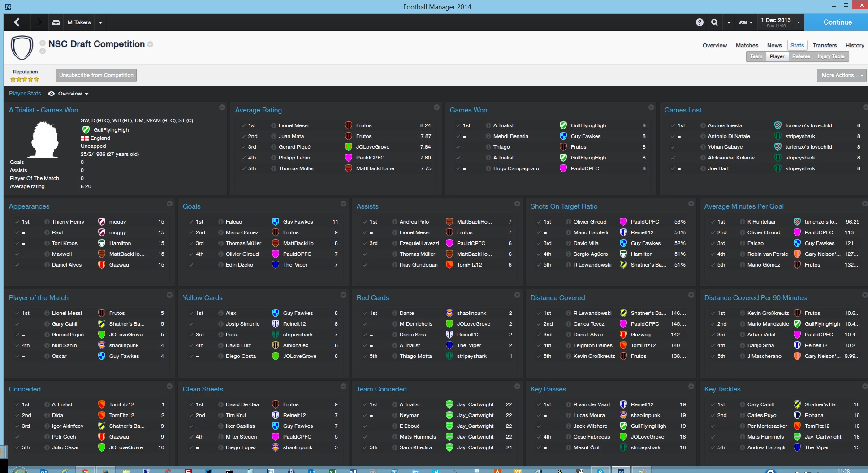This screenshot has width=868, height=473.
Task: Click the Frutos badge beside Lionel Messi rating
Action: 348,125
